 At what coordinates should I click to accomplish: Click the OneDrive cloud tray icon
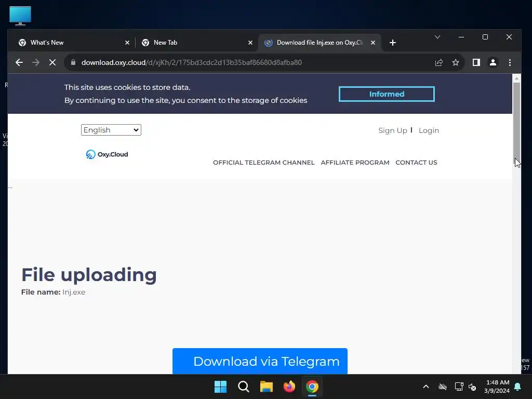[443, 387]
